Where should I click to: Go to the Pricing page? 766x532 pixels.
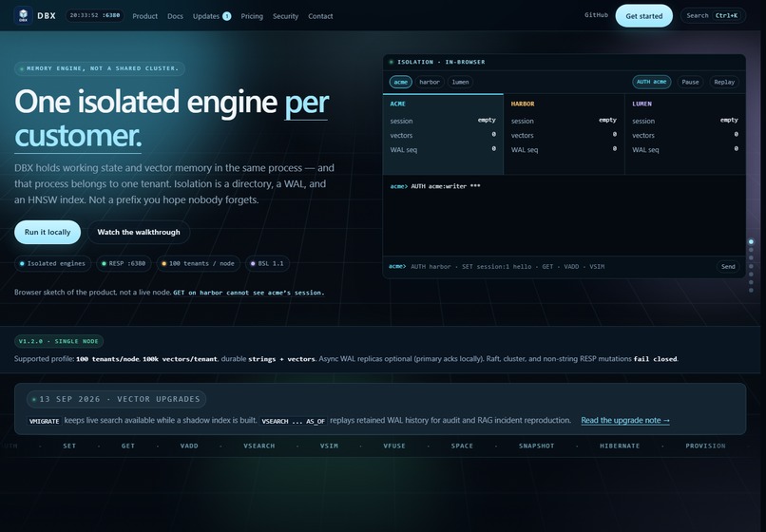252,16
